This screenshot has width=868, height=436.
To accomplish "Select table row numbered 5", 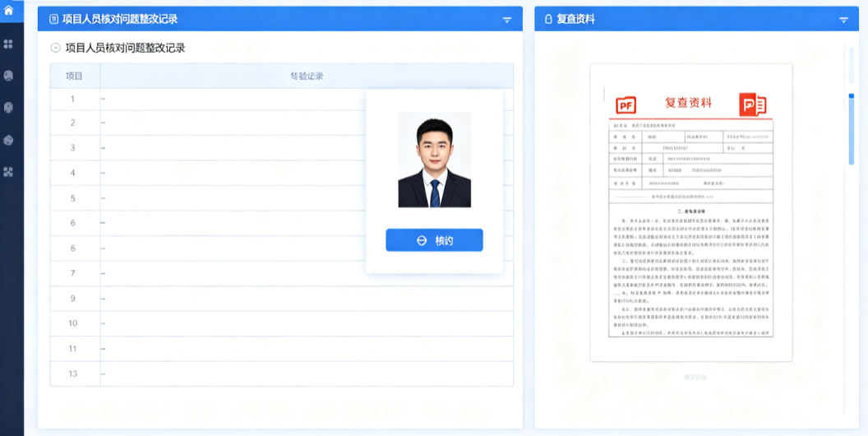I will (282, 198).
